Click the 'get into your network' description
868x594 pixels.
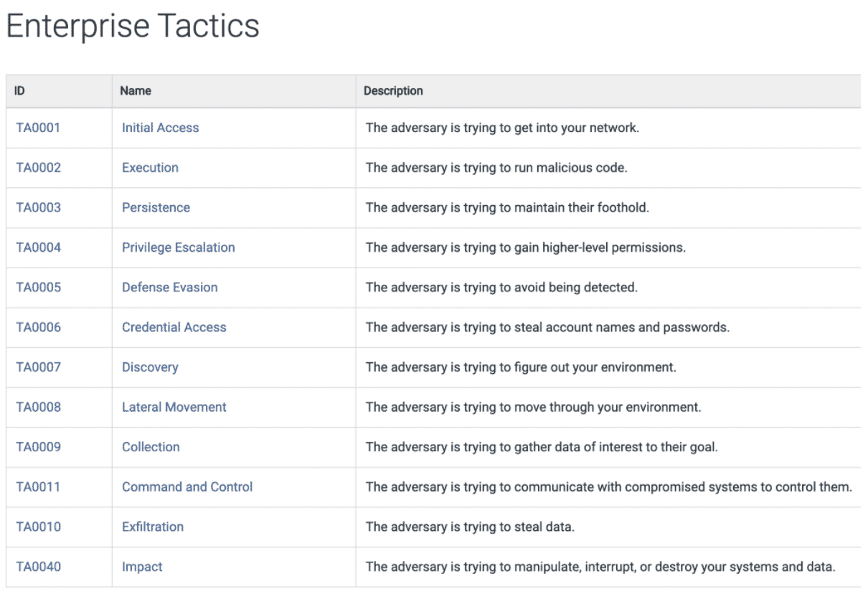click(502, 128)
